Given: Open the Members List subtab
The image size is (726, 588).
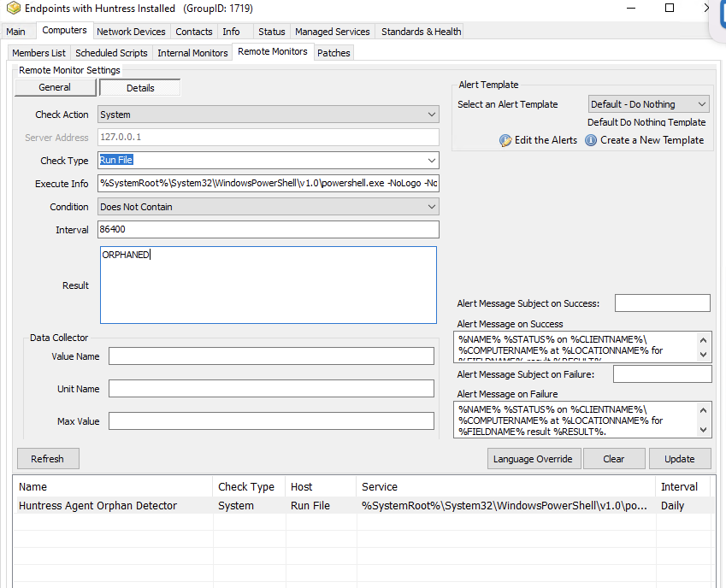Looking at the screenshot, I should tap(38, 53).
